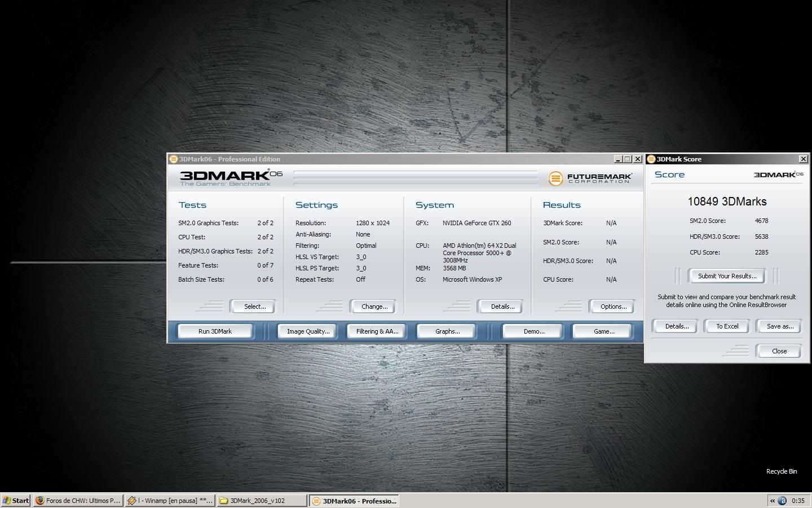Close the 3DMark06 main window via X
The width and height of the screenshot is (812, 508).
point(637,159)
